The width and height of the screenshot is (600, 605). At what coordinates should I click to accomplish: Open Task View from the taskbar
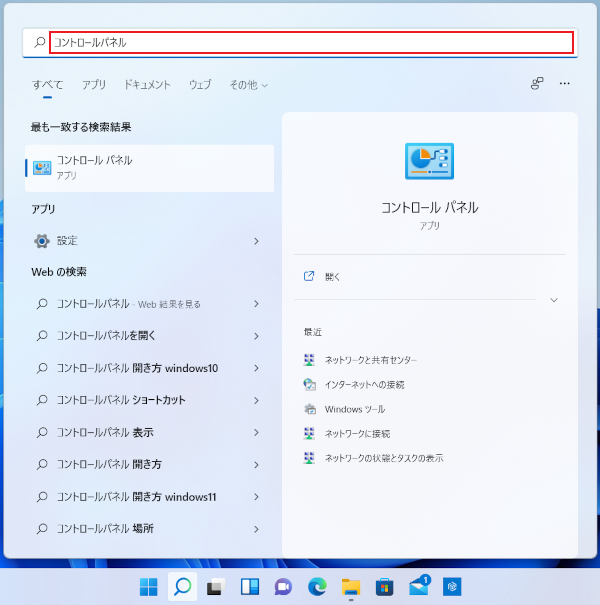coord(214,586)
